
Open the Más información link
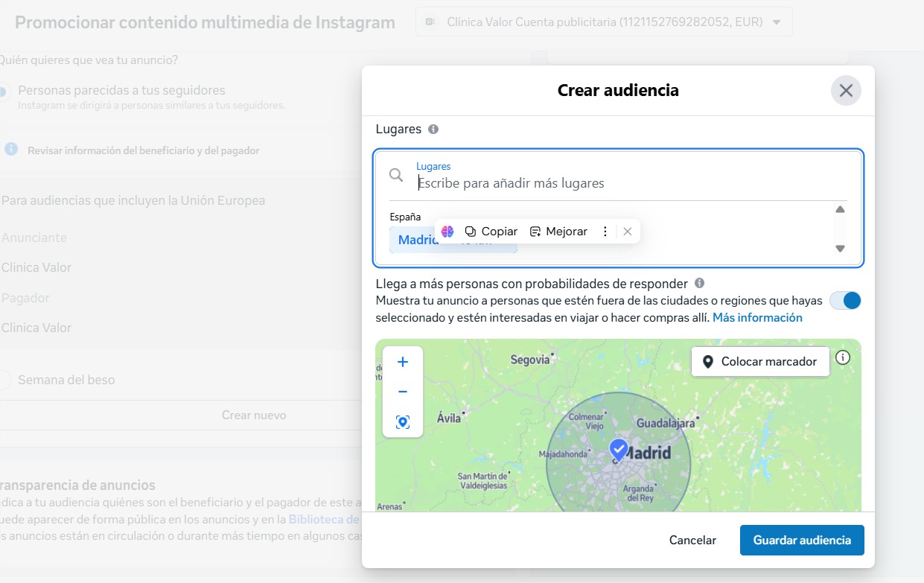tap(757, 318)
